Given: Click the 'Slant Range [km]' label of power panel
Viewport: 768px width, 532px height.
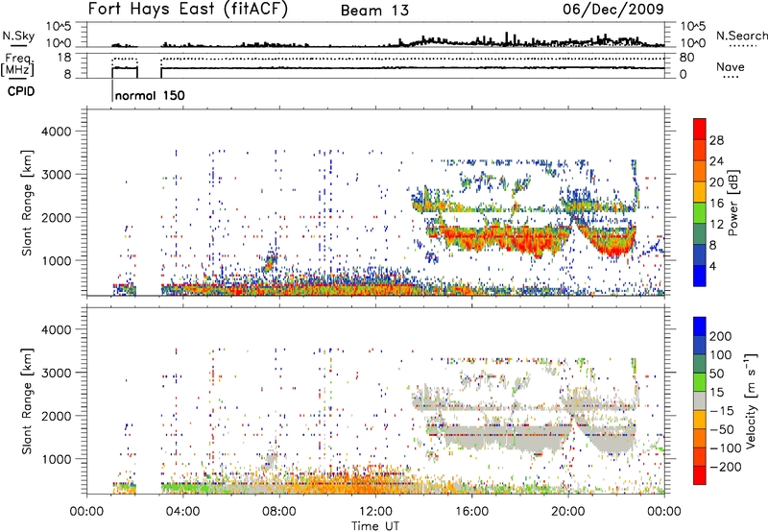Looking at the screenshot, I should tap(27, 203).
